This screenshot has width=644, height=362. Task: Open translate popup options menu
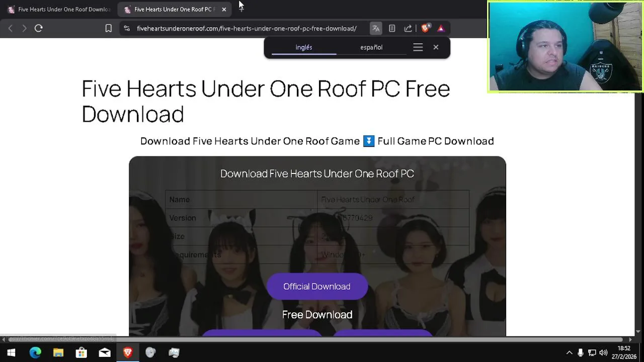point(418,47)
